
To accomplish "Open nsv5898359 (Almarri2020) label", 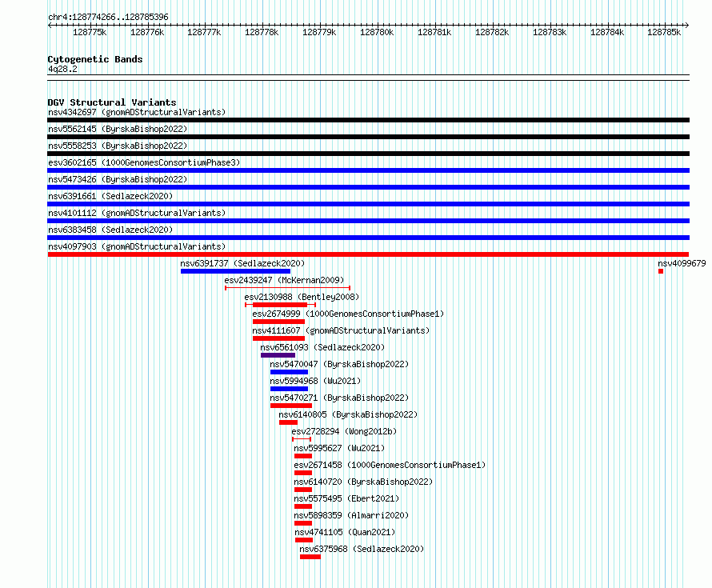I will [351, 515].
